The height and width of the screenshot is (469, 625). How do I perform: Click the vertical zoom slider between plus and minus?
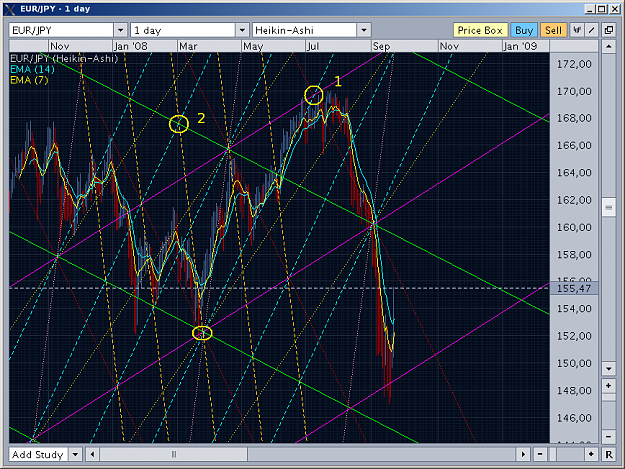pyautogui.click(x=609, y=411)
